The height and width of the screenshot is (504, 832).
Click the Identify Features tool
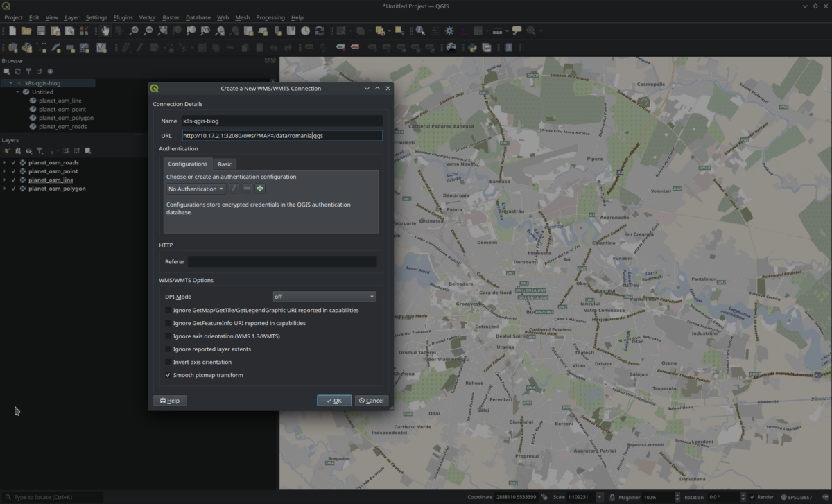click(x=420, y=31)
